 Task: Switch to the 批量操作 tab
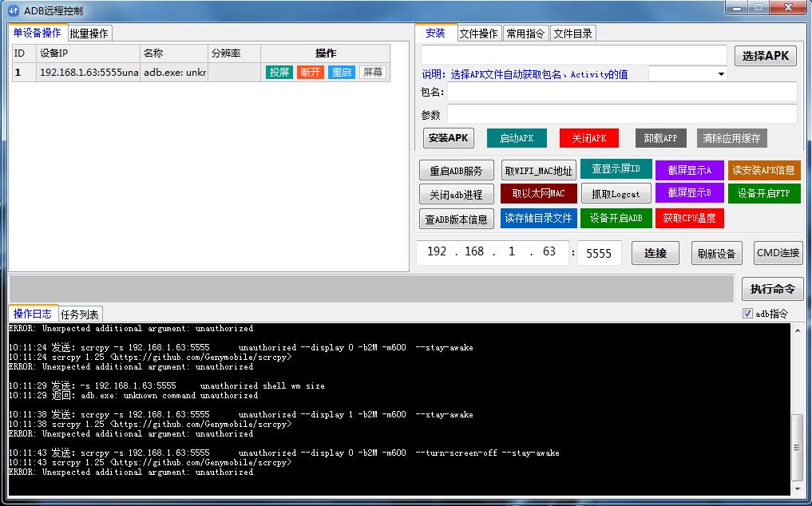89,34
